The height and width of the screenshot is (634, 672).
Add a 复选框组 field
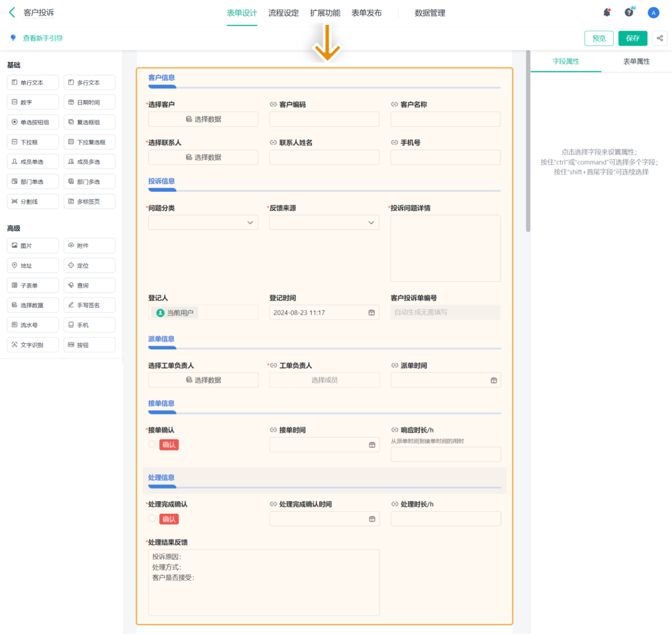pos(90,122)
